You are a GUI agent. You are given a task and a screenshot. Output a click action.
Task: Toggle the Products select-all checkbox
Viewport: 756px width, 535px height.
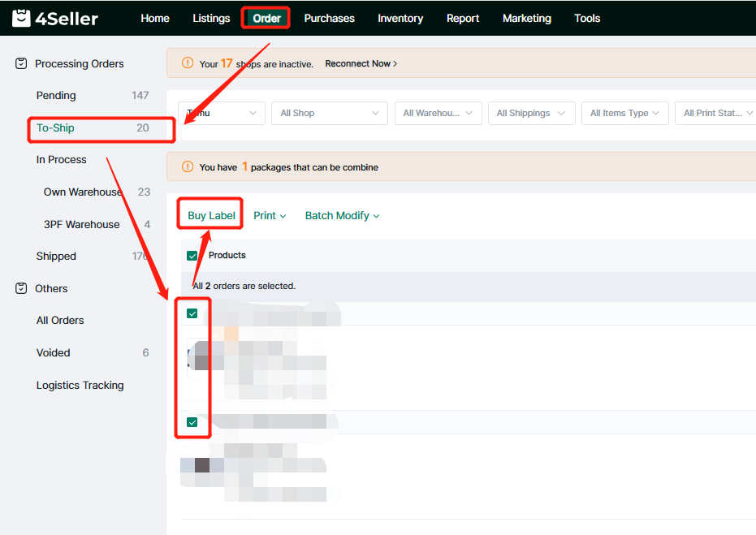192,256
